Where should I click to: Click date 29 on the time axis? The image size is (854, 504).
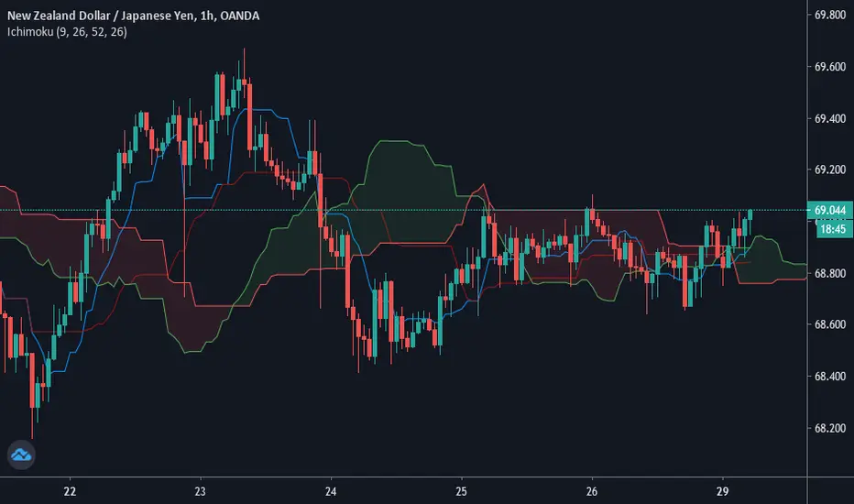coord(722,491)
